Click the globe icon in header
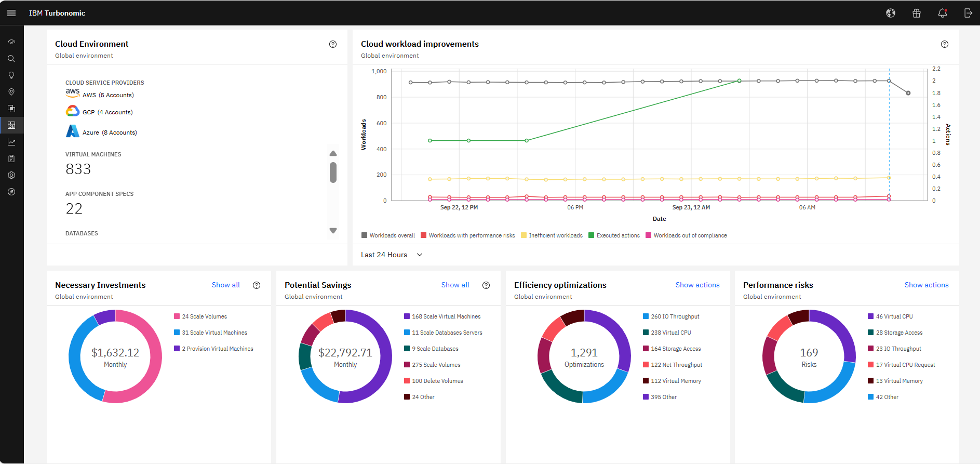The image size is (980, 464). (x=891, y=13)
